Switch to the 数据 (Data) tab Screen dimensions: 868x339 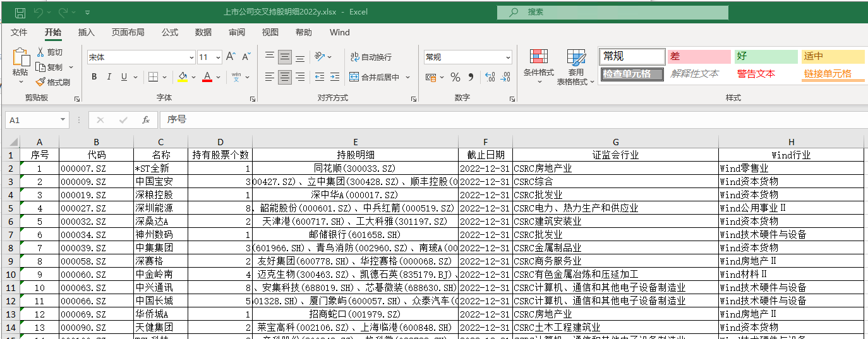pyautogui.click(x=203, y=32)
